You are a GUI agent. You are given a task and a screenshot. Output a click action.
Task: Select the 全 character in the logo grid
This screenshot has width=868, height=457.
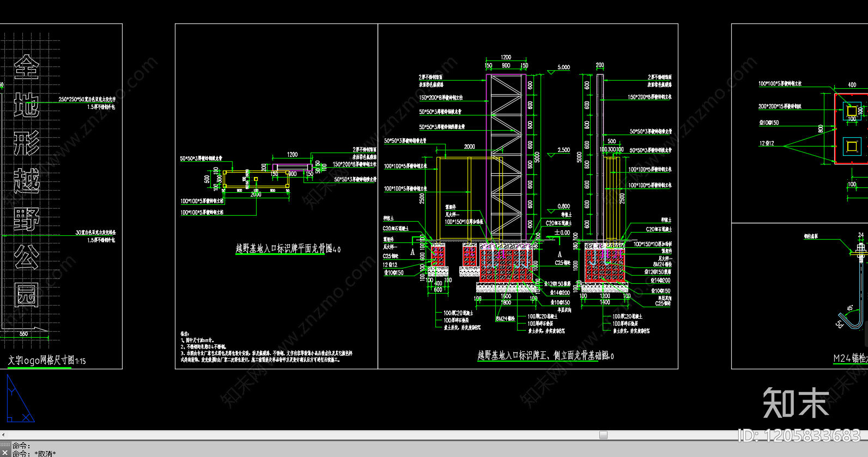coord(27,68)
